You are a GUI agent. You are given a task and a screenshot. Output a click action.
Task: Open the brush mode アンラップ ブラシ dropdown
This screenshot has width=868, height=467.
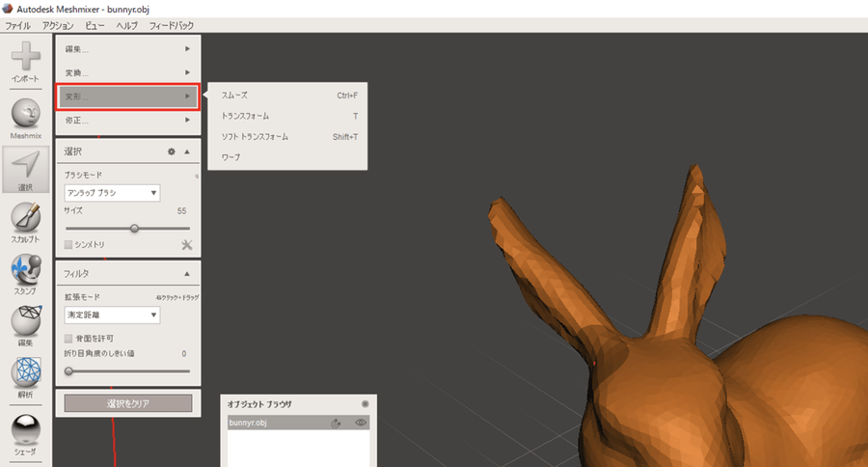point(113,193)
